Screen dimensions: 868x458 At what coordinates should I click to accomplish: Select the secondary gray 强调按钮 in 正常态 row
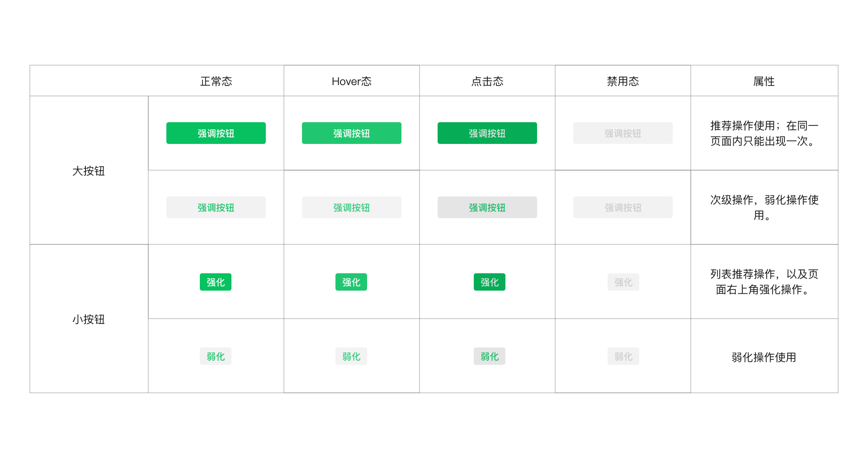216,207
